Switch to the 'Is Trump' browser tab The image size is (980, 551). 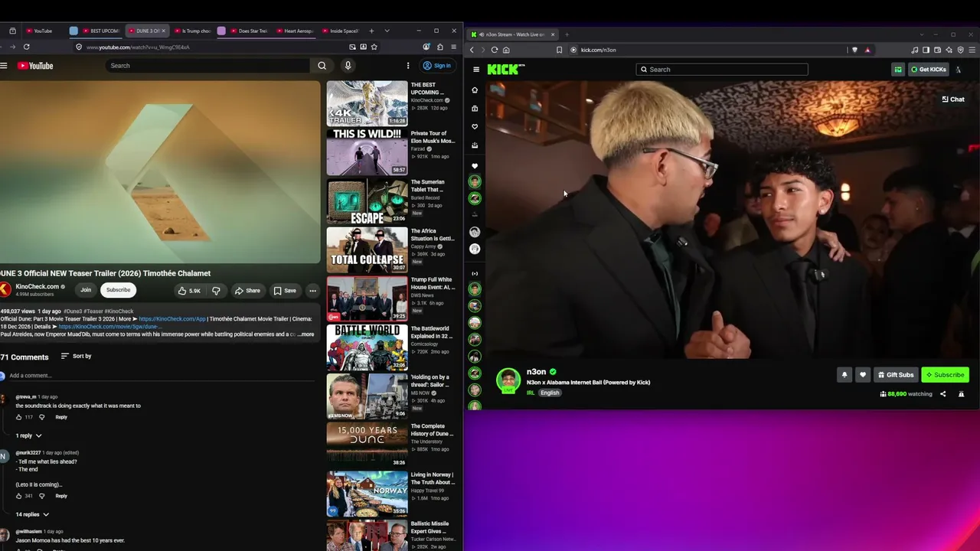tap(193, 31)
